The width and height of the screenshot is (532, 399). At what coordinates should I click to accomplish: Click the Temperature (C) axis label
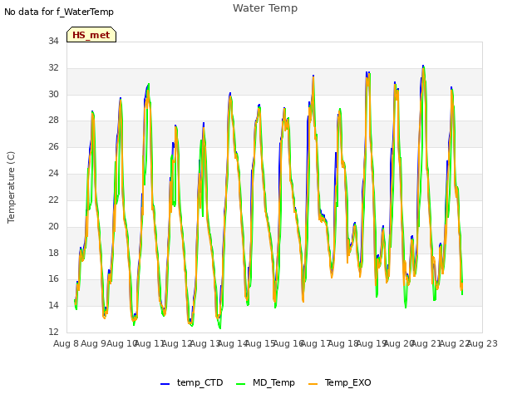[x=11, y=187]
